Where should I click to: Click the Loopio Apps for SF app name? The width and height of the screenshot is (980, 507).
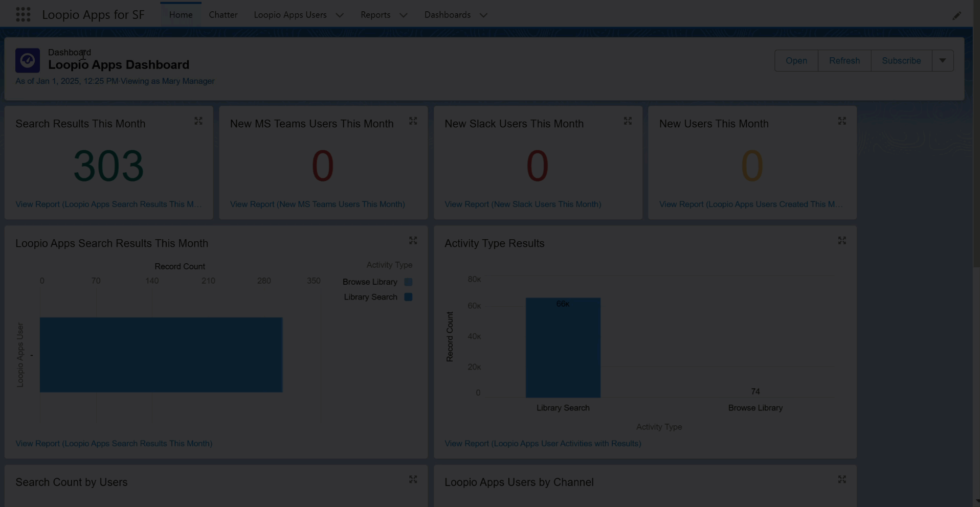pyautogui.click(x=93, y=15)
